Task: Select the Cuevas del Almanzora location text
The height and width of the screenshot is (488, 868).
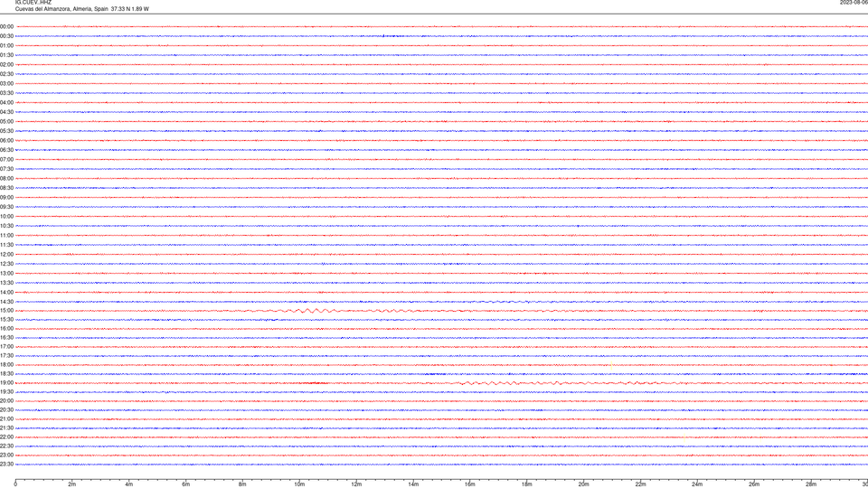Action: coord(82,9)
